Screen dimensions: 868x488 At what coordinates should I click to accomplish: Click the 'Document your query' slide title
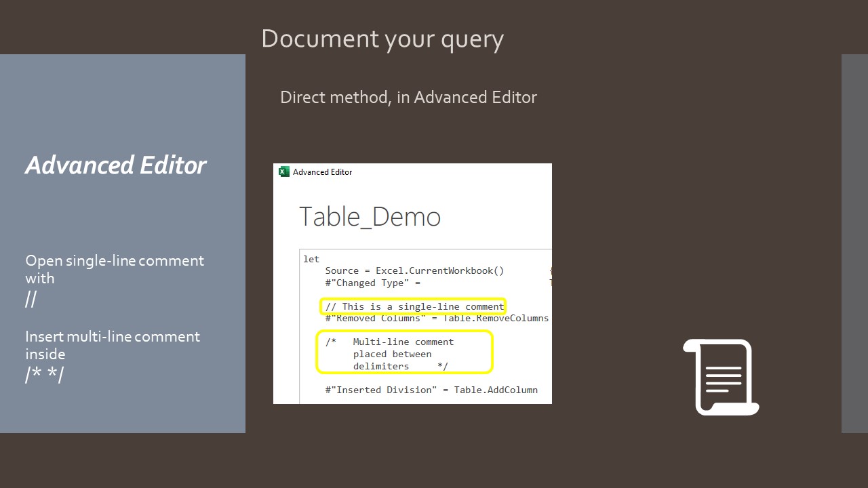pyautogui.click(x=382, y=39)
